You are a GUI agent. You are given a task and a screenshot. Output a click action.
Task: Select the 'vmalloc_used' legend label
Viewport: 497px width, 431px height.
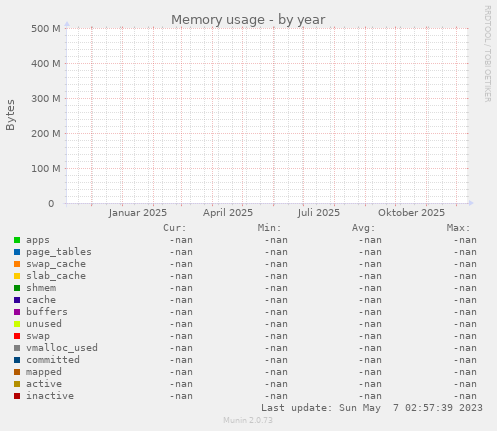click(x=62, y=348)
